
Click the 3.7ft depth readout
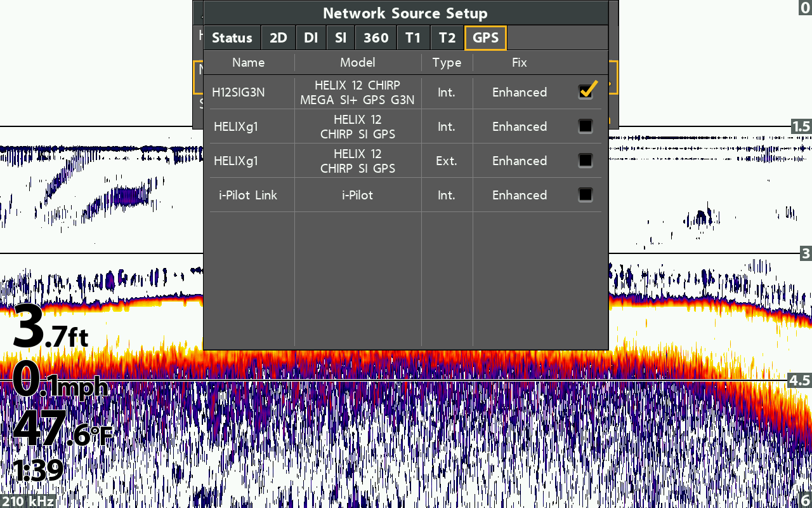coord(51,328)
